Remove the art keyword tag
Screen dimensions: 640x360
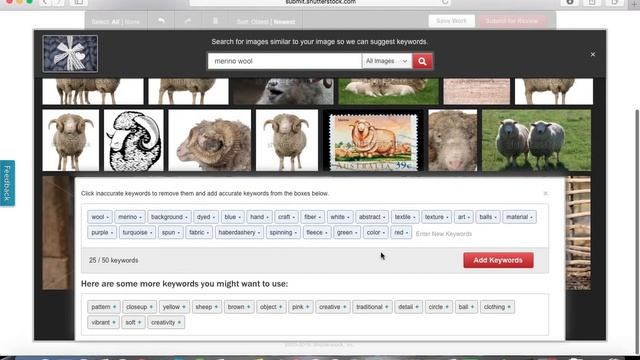click(x=464, y=217)
